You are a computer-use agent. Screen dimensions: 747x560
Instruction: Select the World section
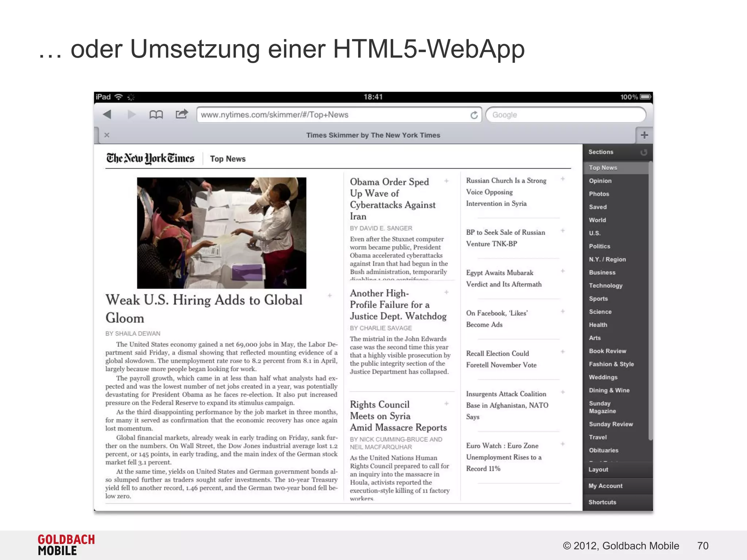[597, 220]
